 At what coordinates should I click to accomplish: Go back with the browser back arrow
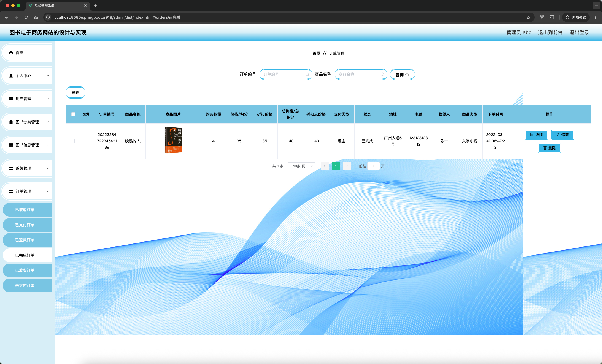click(6, 17)
